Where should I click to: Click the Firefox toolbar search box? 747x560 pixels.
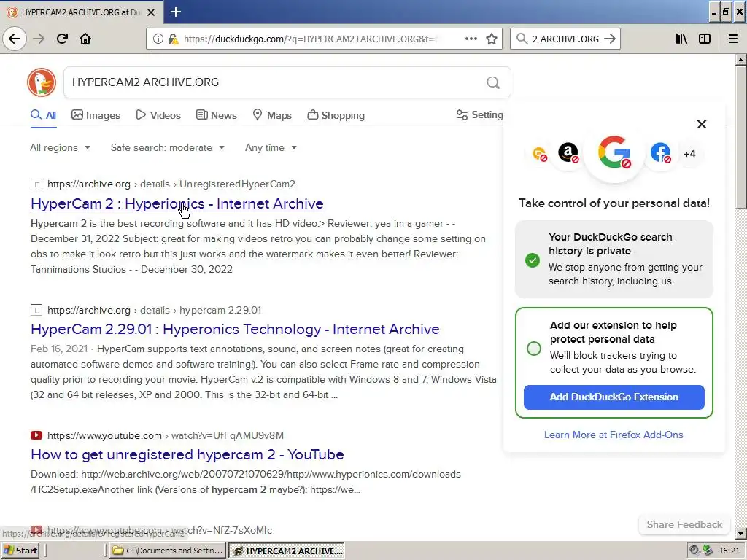[x=565, y=39]
